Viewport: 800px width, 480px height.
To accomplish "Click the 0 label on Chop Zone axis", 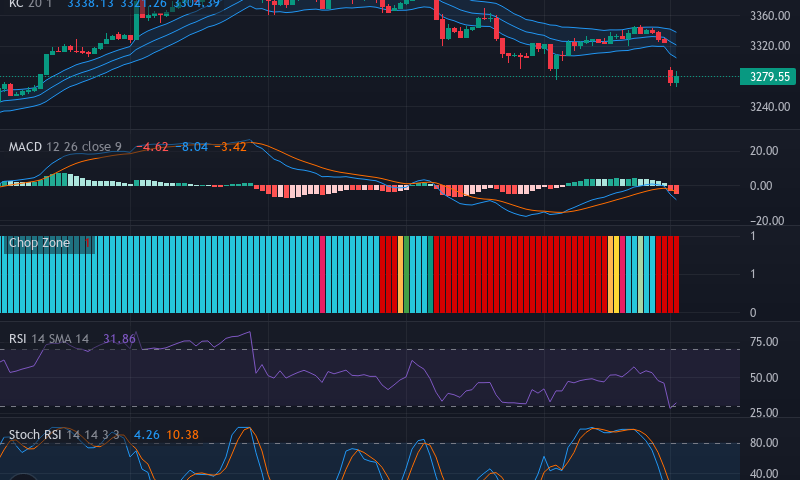I will pyautogui.click(x=753, y=313).
